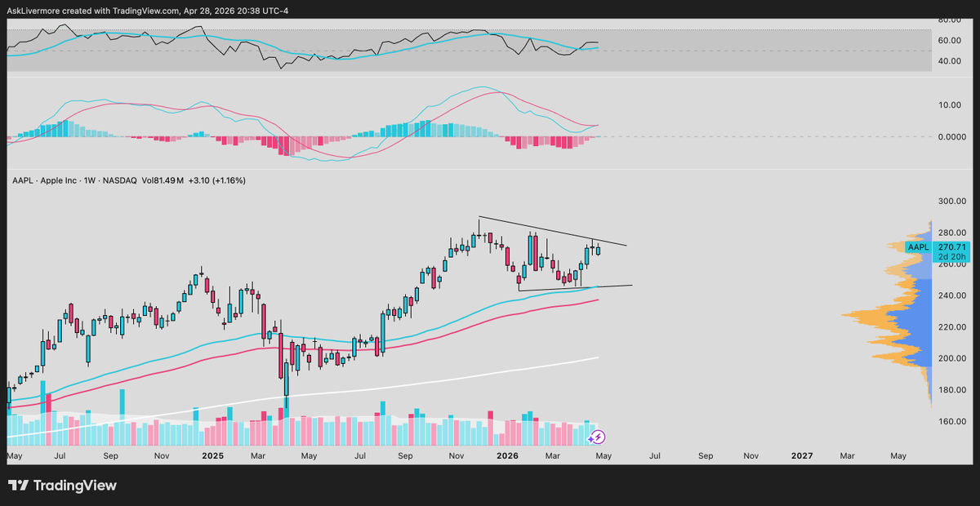Click the TradingView logo at bottom left
Screen dimensions: 980x506
(x=63, y=486)
